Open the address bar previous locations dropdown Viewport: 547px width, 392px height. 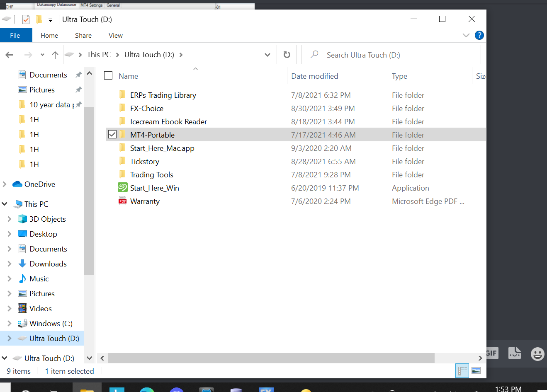pos(267,55)
